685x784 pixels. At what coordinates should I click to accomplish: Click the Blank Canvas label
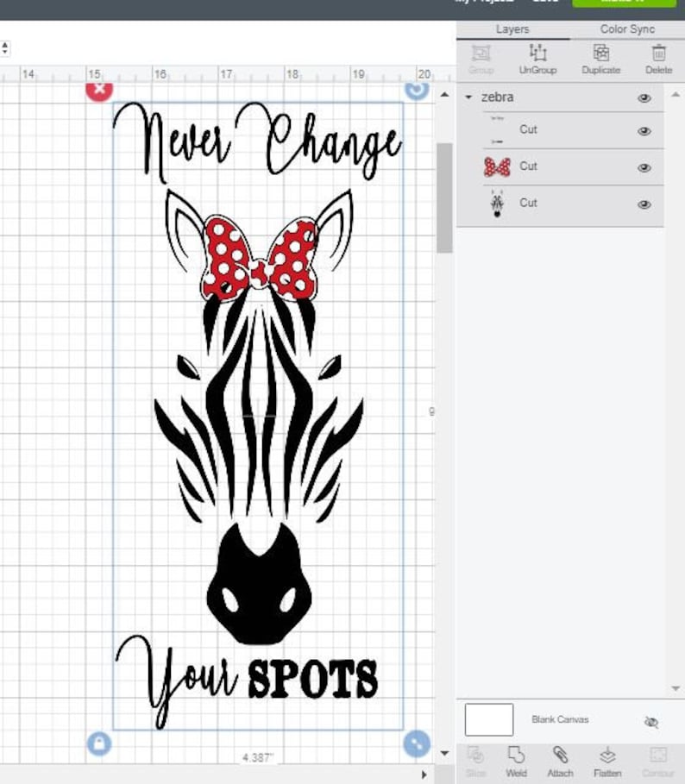pos(560,719)
